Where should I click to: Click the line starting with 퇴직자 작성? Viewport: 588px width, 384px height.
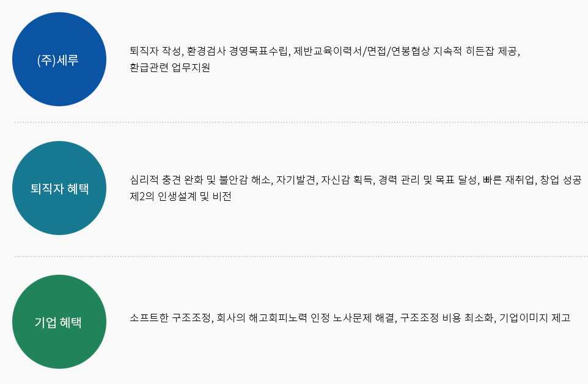(x=325, y=51)
